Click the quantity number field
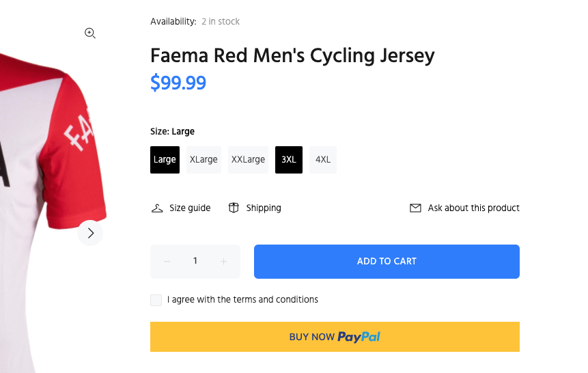 pyautogui.click(x=195, y=261)
